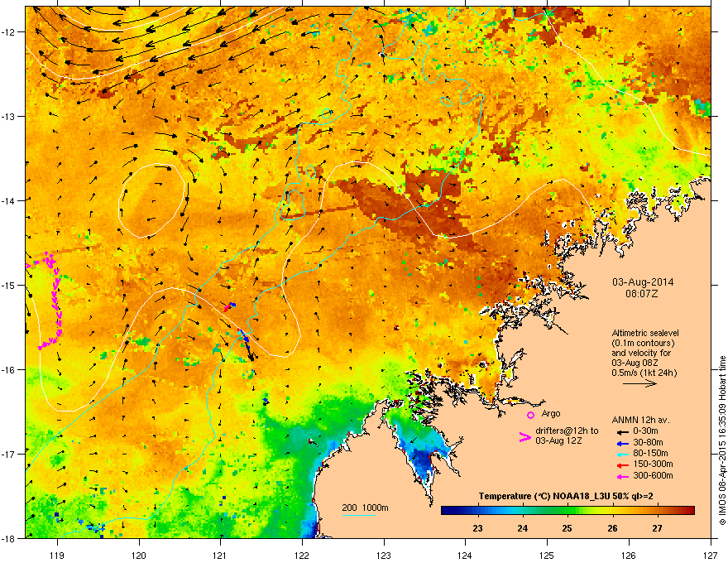This screenshot has height=563, width=728.
Task: Click the 0.5m/s velocity scale arrow
Action: pyautogui.click(x=639, y=383)
